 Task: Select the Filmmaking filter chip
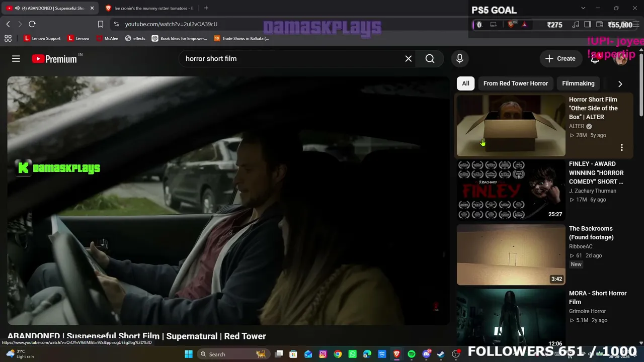(x=578, y=83)
